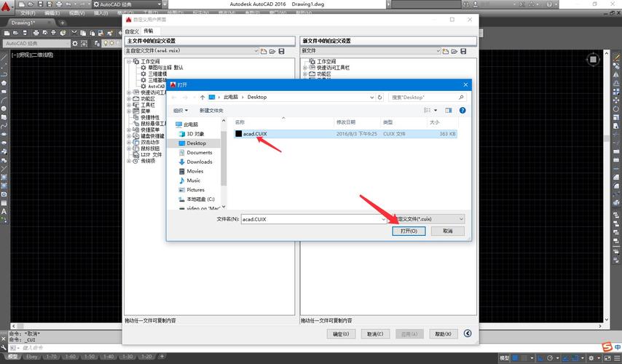Image resolution: width=622 pixels, height=364 pixels.
Task: Select Music in the navigation pane
Action: click(x=193, y=181)
